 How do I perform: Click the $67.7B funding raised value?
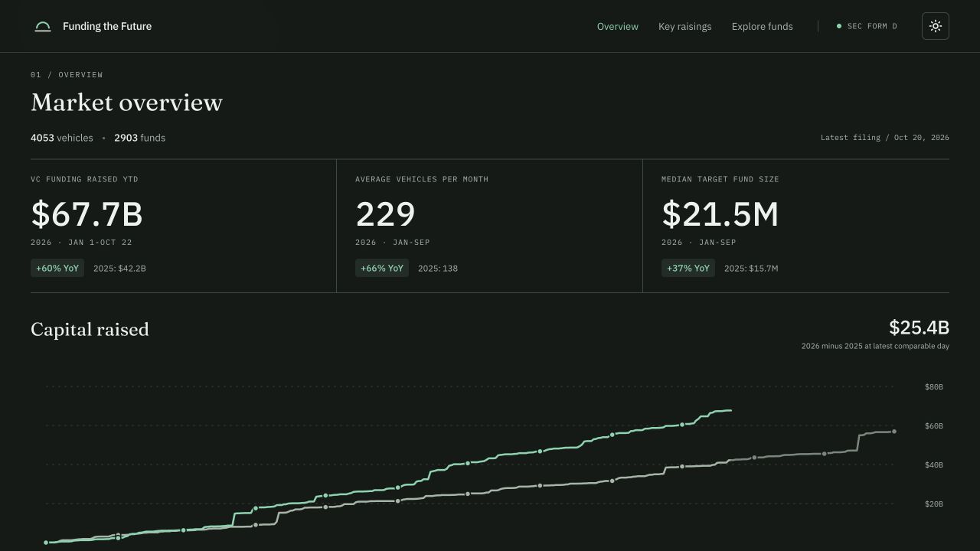pos(87,214)
